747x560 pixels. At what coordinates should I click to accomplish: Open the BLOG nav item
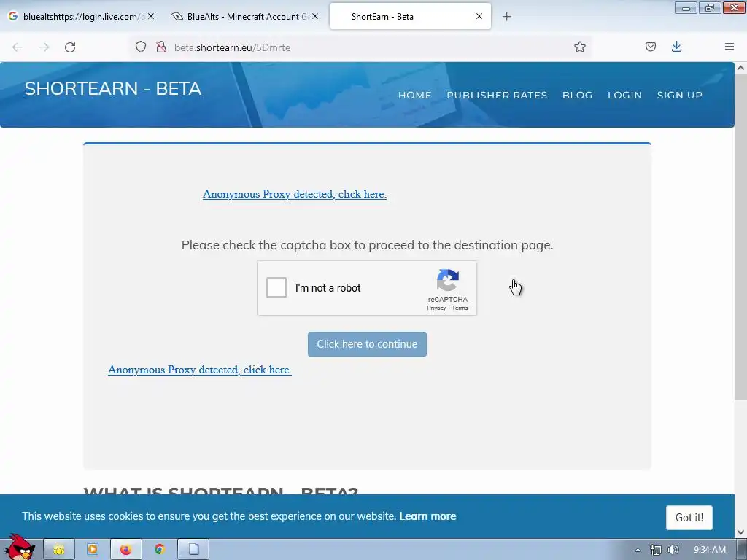click(x=578, y=95)
